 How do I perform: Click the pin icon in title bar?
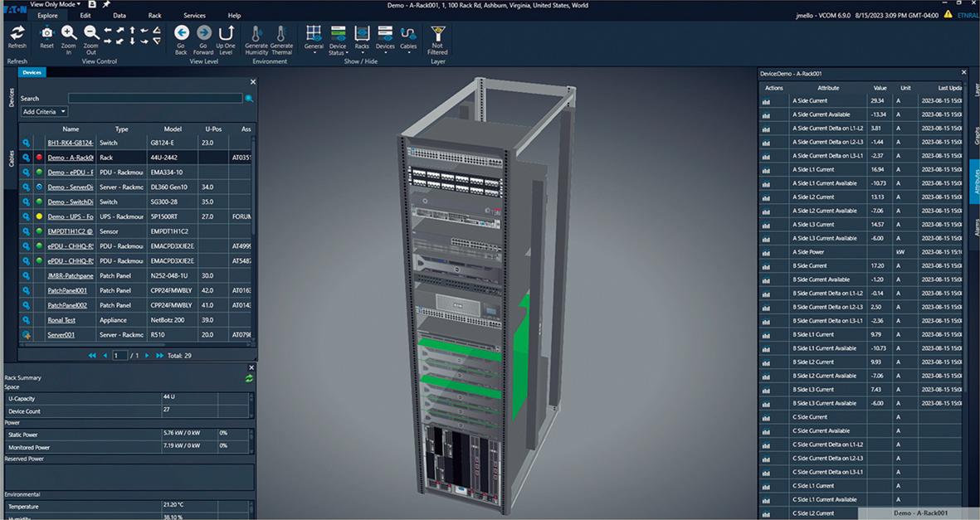pyautogui.click(x=106, y=4)
